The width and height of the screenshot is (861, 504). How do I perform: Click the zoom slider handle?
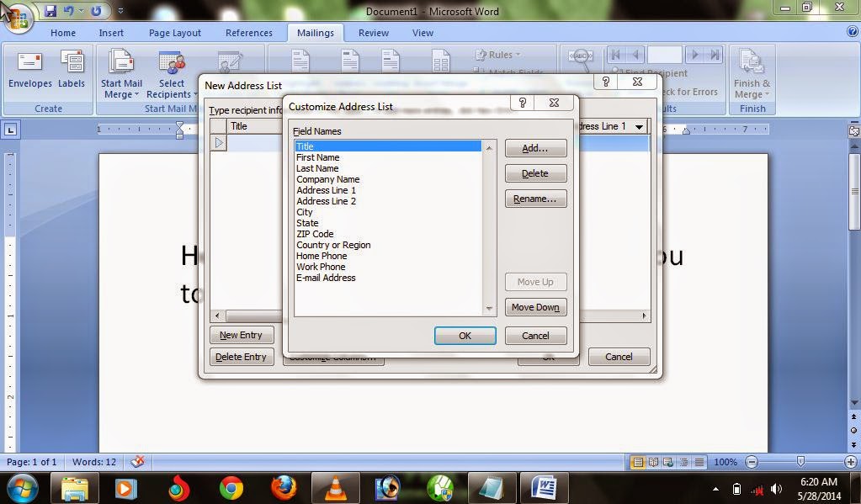pyautogui.click(x=800, y=462)
